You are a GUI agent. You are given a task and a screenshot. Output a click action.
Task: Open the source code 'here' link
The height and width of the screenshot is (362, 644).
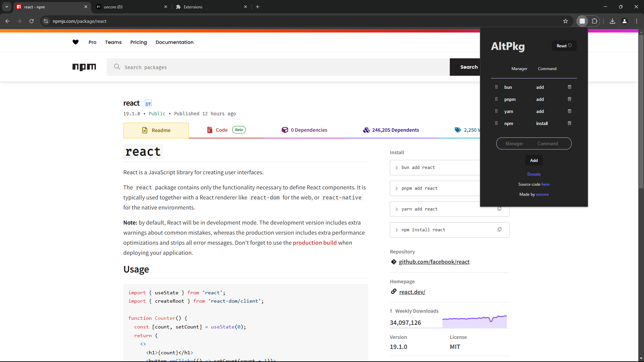[x=545, y=184]
